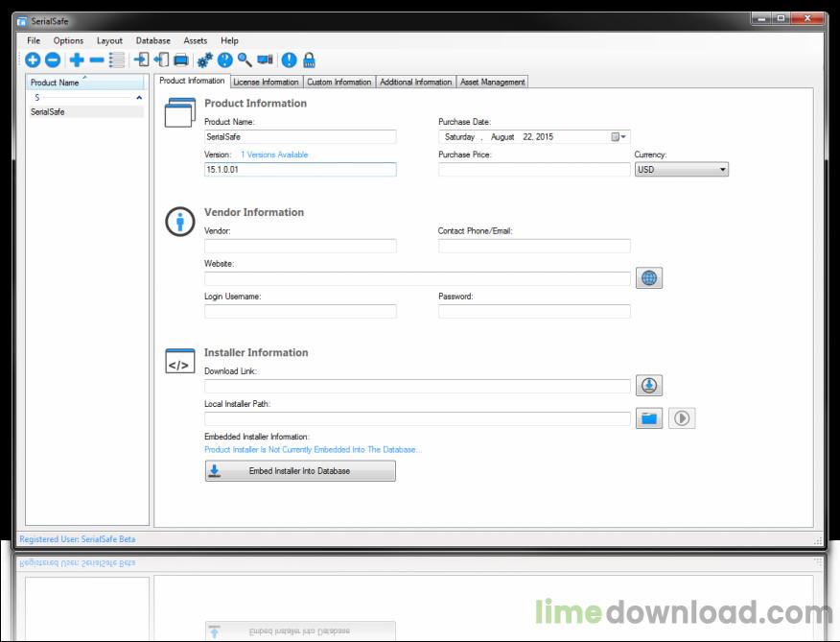840x642 pixels.
Task: Click the '1 Versions Available' link
Action: click(274, 155)
